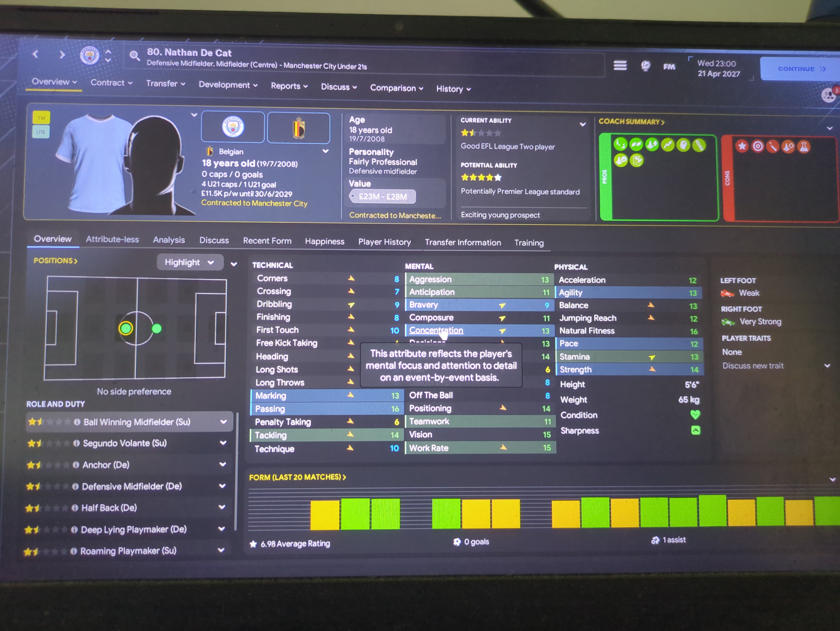Click the Yel status badge

click(41, 118)
